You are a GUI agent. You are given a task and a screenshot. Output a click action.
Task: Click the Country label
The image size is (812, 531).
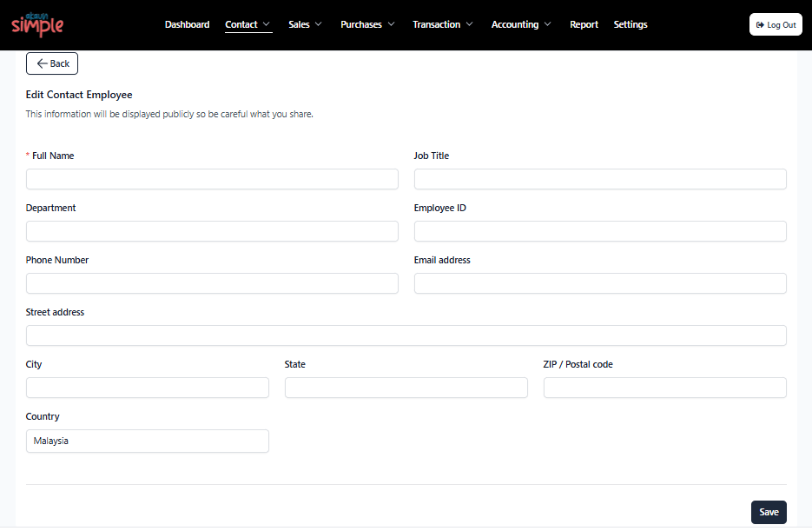[x=43, y=416]
